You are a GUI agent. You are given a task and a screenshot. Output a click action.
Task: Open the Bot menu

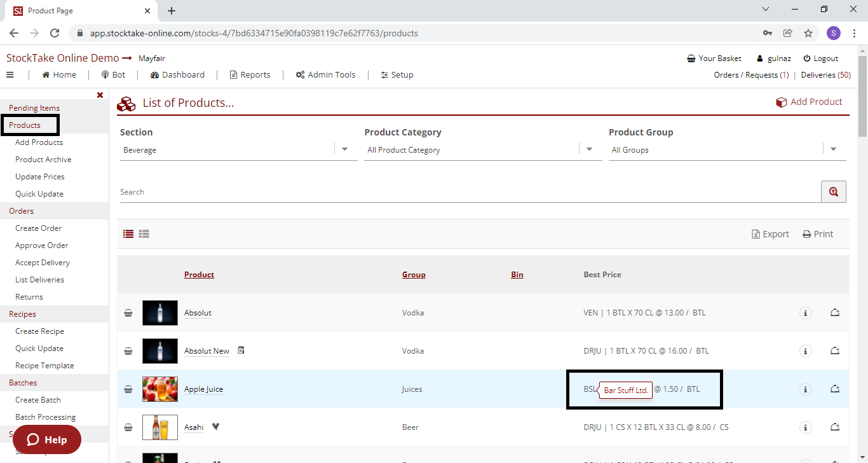click(x=114, y=75)
